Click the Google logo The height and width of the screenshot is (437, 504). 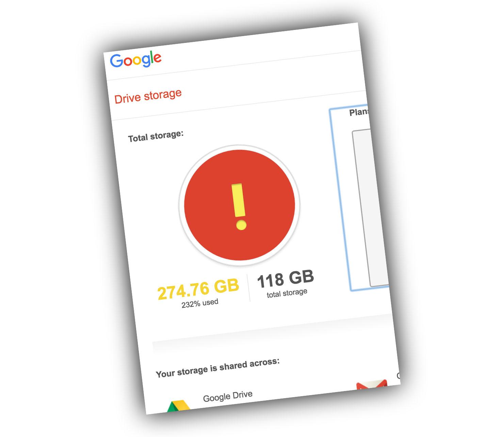135,60
